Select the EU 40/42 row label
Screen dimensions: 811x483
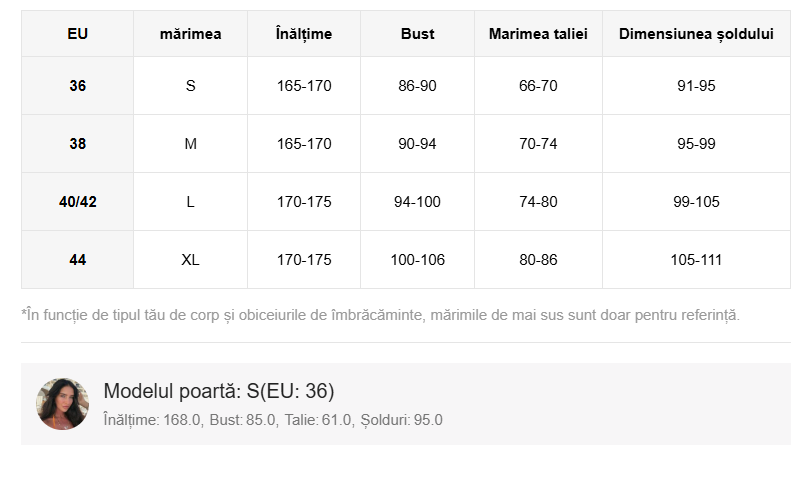pos(78,202)
